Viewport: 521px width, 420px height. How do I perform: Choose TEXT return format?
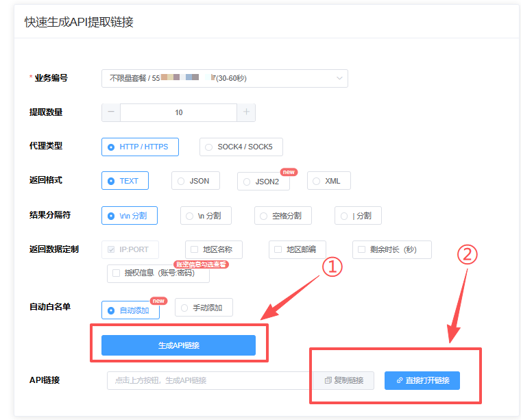(x=125, y=181)
